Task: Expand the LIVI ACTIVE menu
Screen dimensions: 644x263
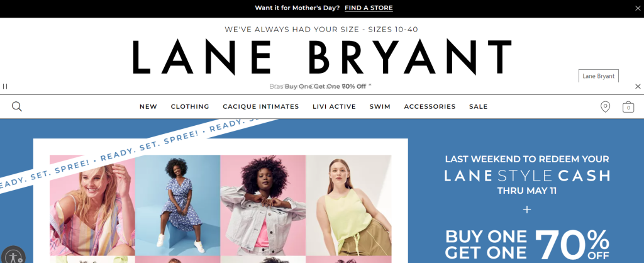Action: pos(335,106)
